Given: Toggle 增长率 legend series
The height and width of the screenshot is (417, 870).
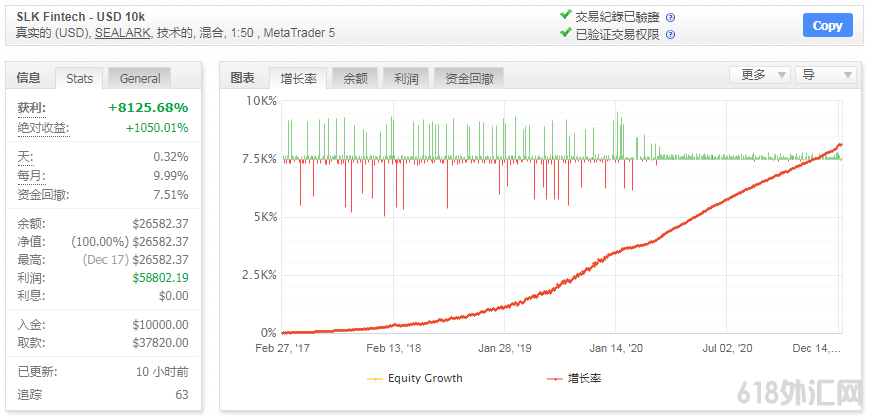Looking at the screenshot, I should [574, 379].
